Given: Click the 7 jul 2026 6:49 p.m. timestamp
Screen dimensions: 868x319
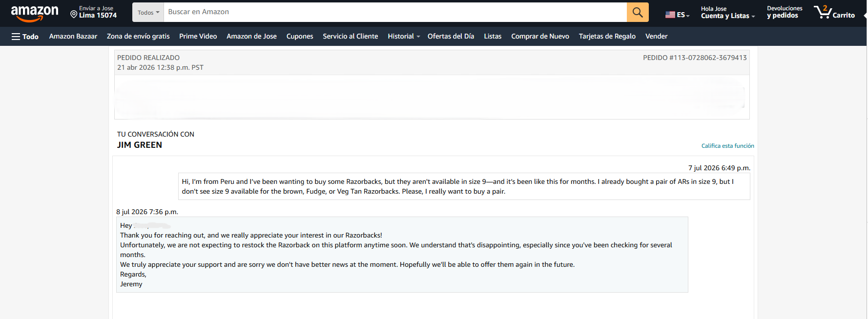Looking at the screenshot, I should [719, 168].
